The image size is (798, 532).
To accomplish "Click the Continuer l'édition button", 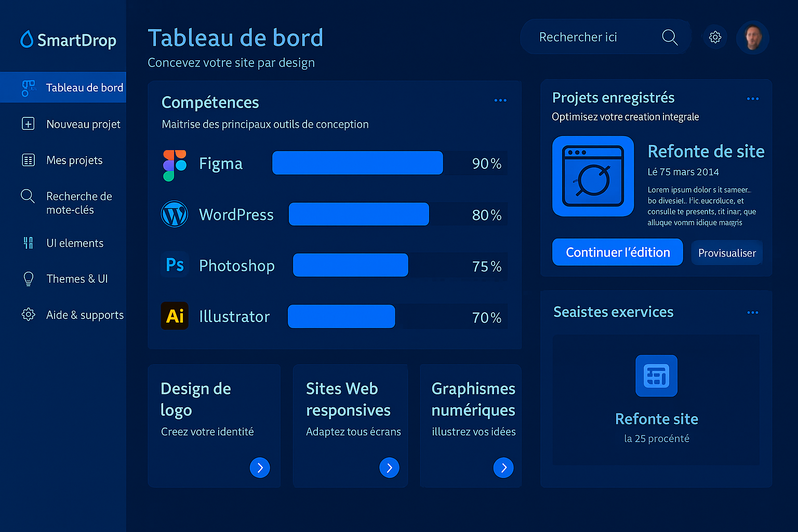I will pos(617,252).
